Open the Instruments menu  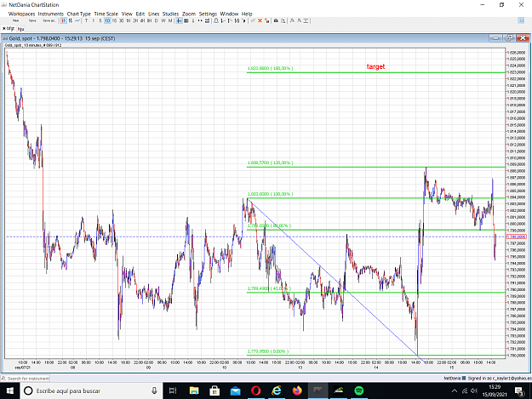[x=51, y=14]
